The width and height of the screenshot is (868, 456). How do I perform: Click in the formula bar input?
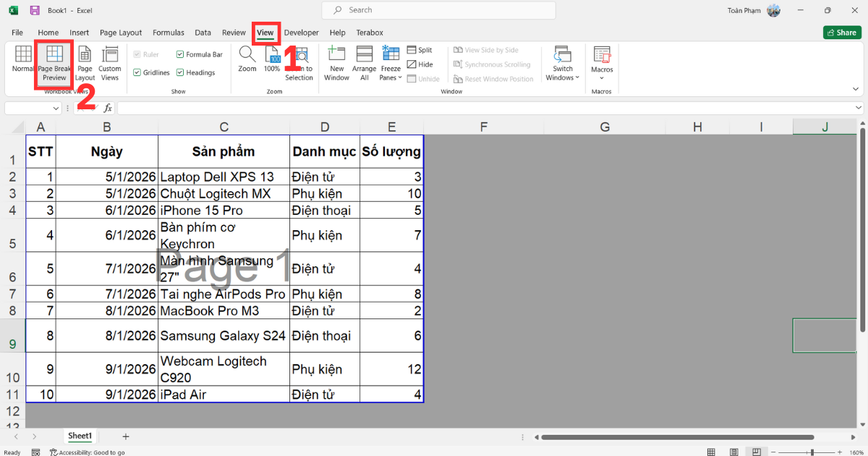[x=485, y=108]
